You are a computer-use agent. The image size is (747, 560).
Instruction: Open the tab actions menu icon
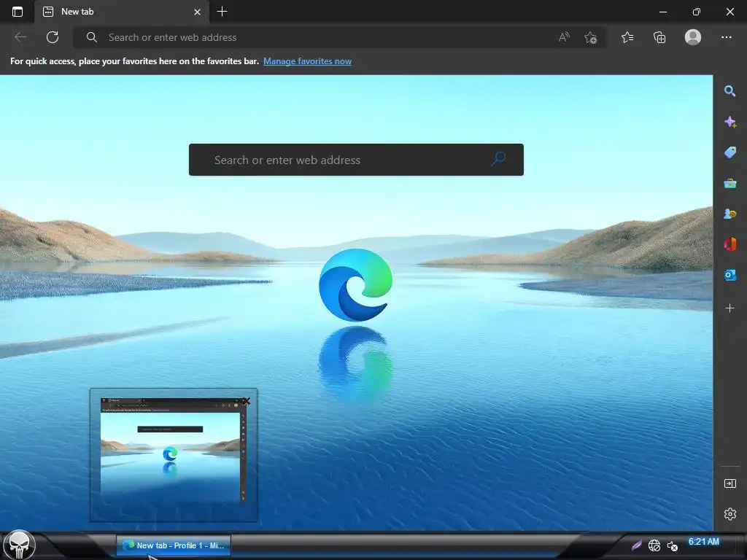18,12
